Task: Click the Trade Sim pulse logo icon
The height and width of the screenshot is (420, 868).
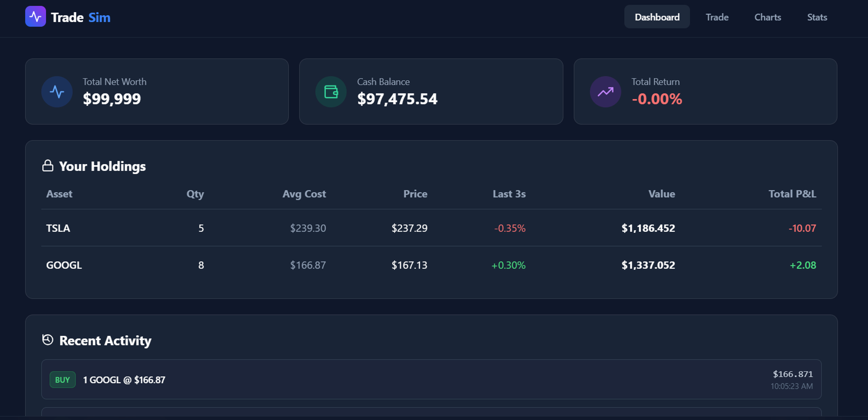Action: 36,16
